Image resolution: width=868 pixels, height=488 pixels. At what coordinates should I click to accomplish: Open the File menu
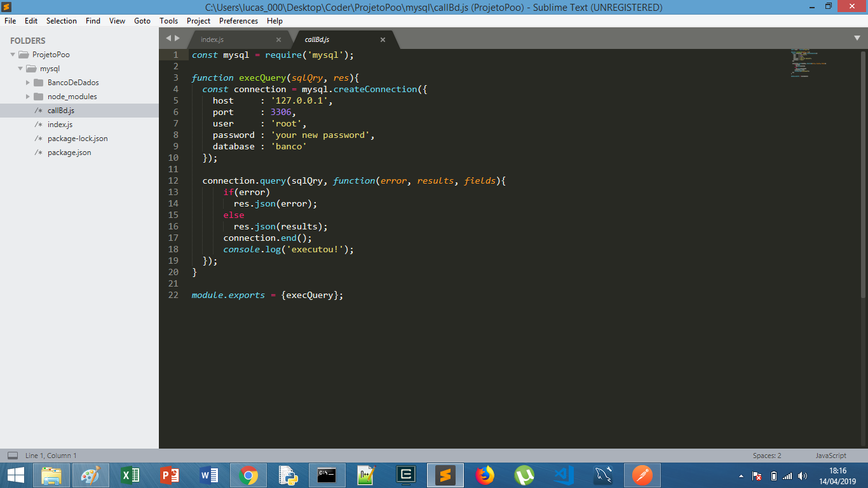(10, 21)
